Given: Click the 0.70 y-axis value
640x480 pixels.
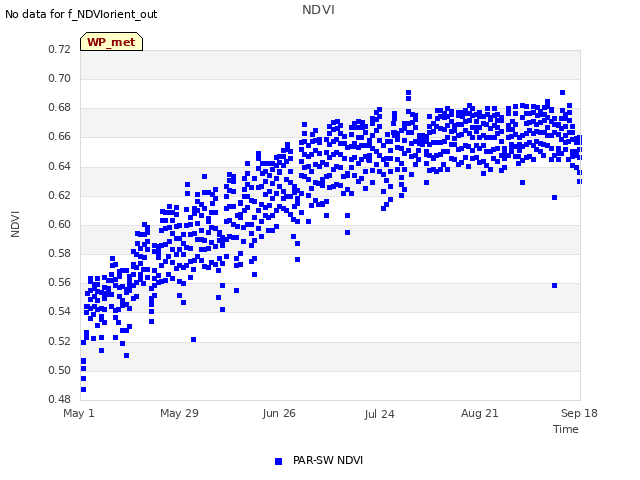Looking at the screenshot, I should point(60,78).
